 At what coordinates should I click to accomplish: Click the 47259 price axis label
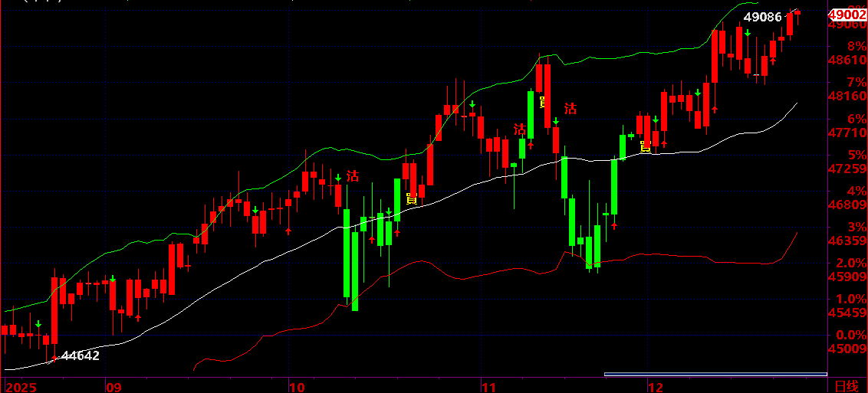(849, 169)
